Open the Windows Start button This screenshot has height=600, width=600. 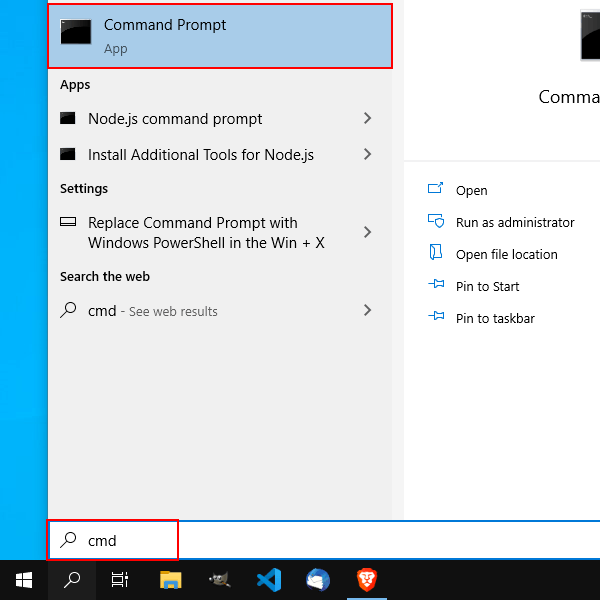click(24, 580)
